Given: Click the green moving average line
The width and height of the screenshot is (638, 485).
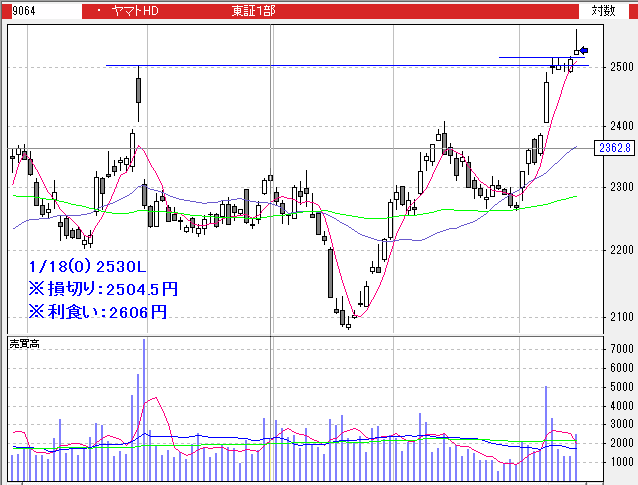Looking at the screenshot, I should (x=450, y=210).
